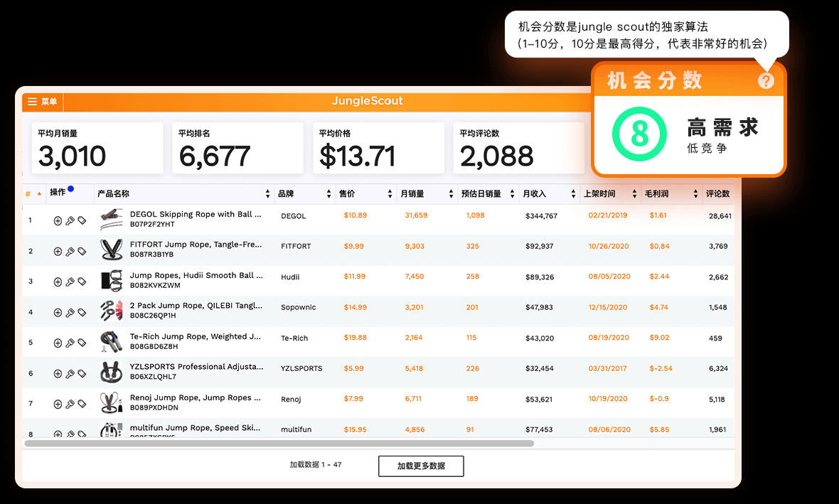Image resolution: width=839 pixels, height=504 pixels.
Task: Open YZLSPORTS Professional Adjusta... title
Action: [196, 367]
